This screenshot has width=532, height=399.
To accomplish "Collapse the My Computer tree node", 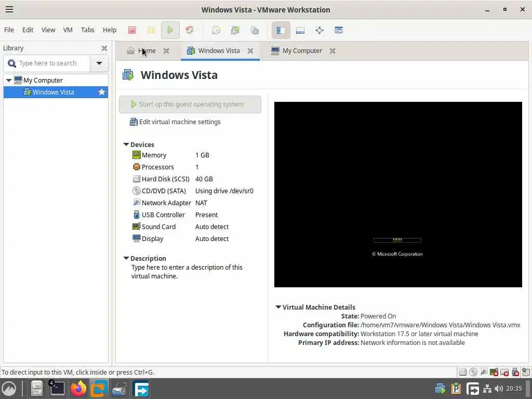I will pos(9,80).
